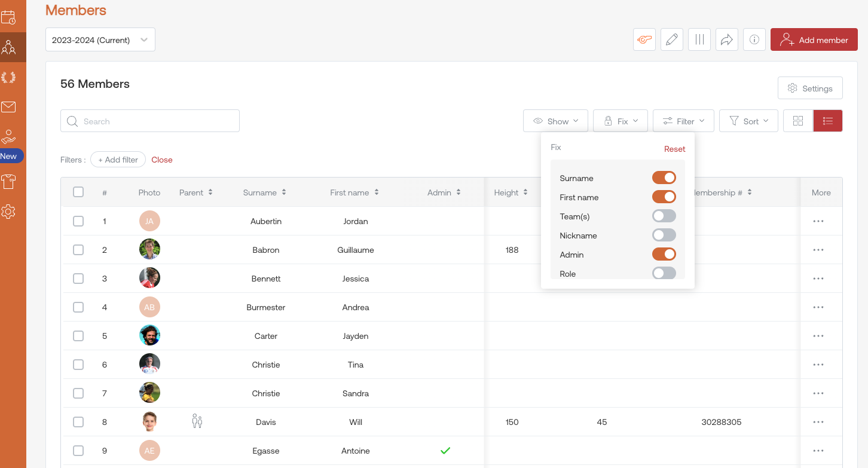
Task: Click the + Add filter button
Action: (118, 160)
